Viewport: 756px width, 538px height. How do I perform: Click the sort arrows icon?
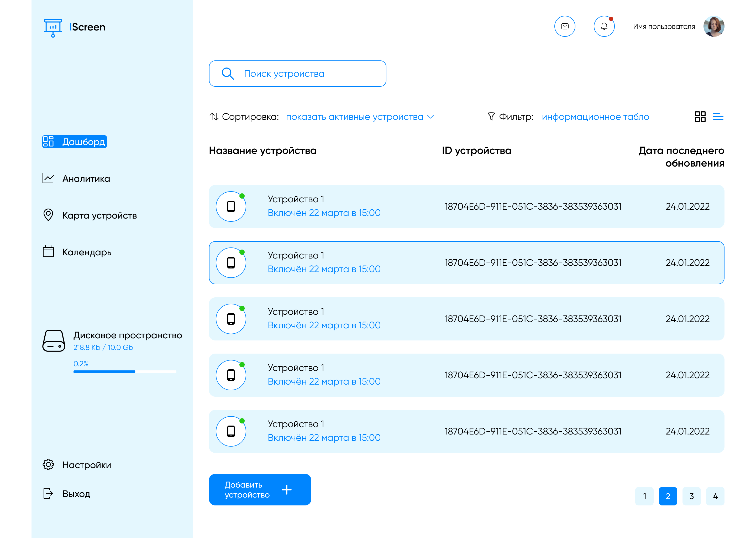click(x=214, y=117)
